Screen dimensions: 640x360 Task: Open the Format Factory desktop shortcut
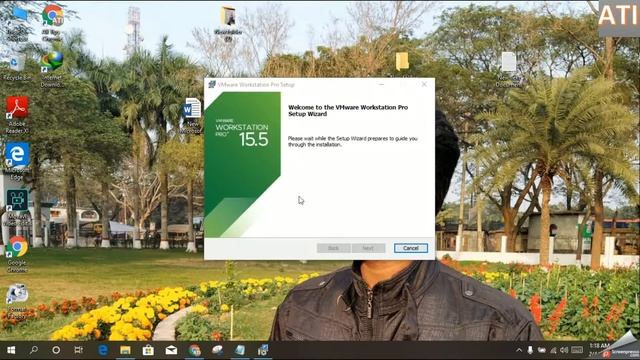click(17, 301)
